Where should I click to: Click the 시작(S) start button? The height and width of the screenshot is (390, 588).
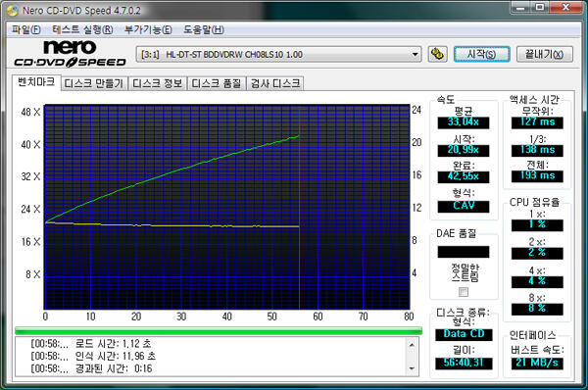[x=481, y=54]
